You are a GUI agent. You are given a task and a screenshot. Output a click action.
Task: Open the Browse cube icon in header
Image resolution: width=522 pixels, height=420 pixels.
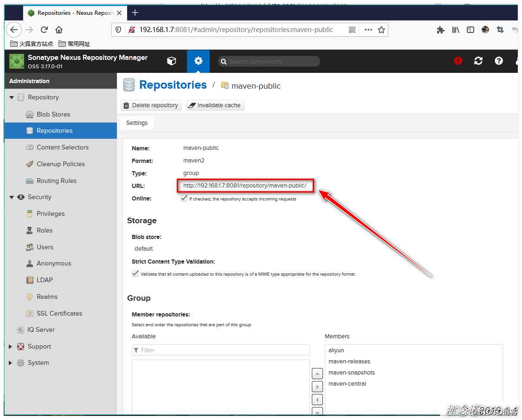tap(171, 61)
